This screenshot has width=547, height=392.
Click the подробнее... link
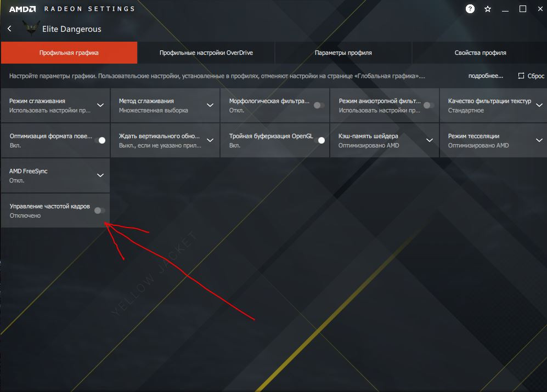(x=486, y=76)
